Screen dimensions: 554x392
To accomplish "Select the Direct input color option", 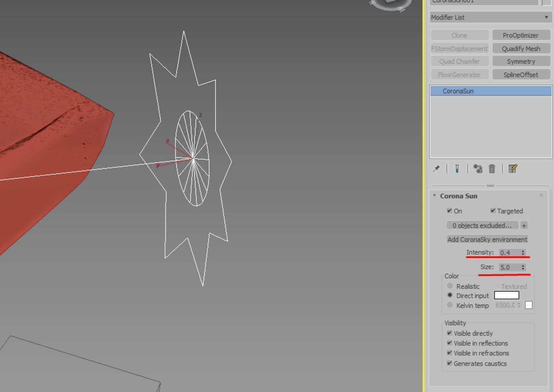I will [450, 295].
